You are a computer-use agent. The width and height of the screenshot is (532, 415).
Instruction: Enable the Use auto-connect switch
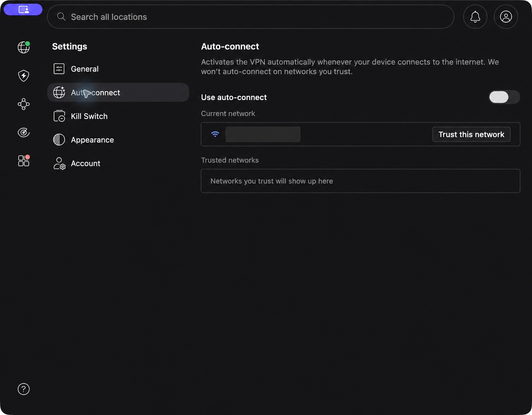[x=504, y=97]
